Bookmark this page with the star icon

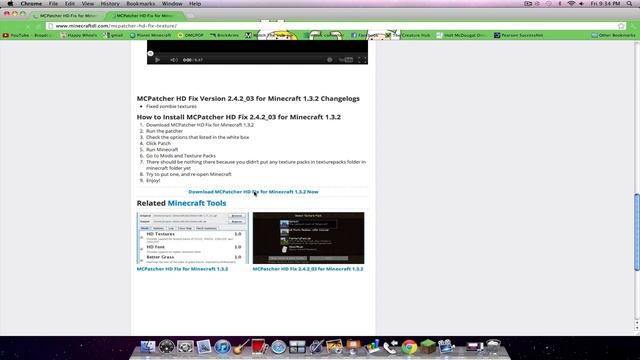[621, 26]
